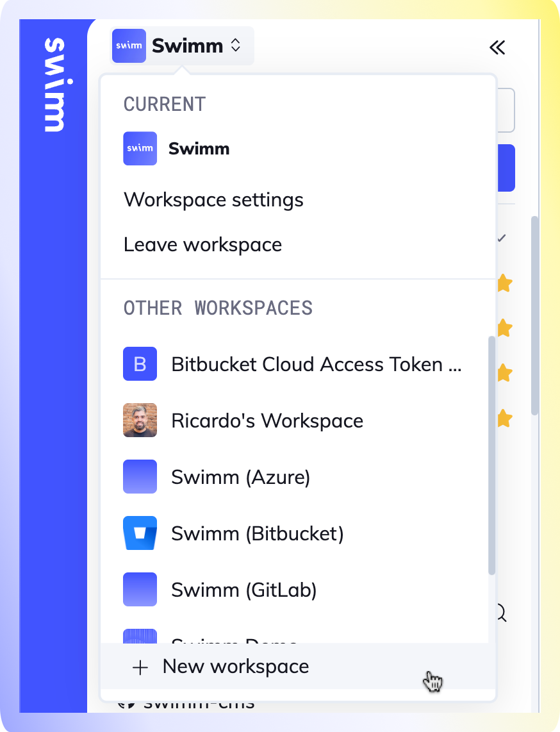This screenshot has width=560, height=732.
Task: Create a New workspace
Action: coord(298,667)
